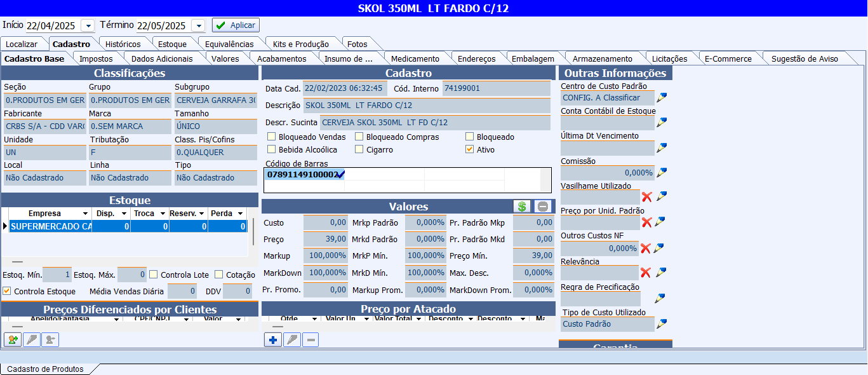Click the green dollar icon in Valores header
Screen dimensions: 868x375
(522, 207)
